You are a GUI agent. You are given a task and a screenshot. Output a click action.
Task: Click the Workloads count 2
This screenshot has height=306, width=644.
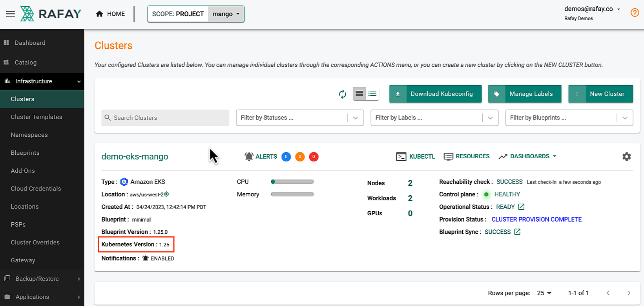tap(410, 198)
